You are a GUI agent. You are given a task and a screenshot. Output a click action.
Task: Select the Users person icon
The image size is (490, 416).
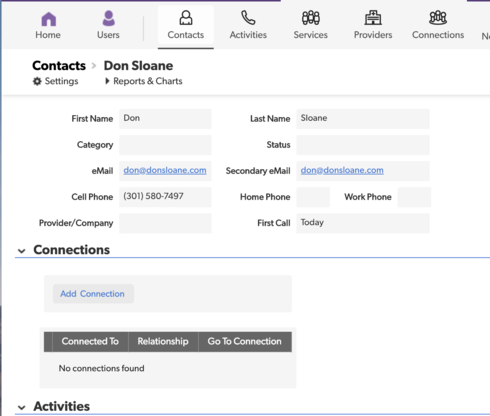108,18
